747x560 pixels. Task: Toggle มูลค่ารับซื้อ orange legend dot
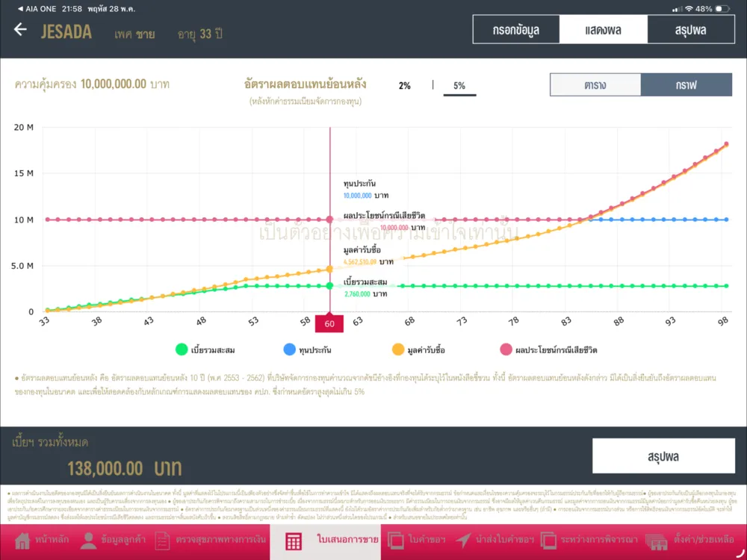[398, 349]
